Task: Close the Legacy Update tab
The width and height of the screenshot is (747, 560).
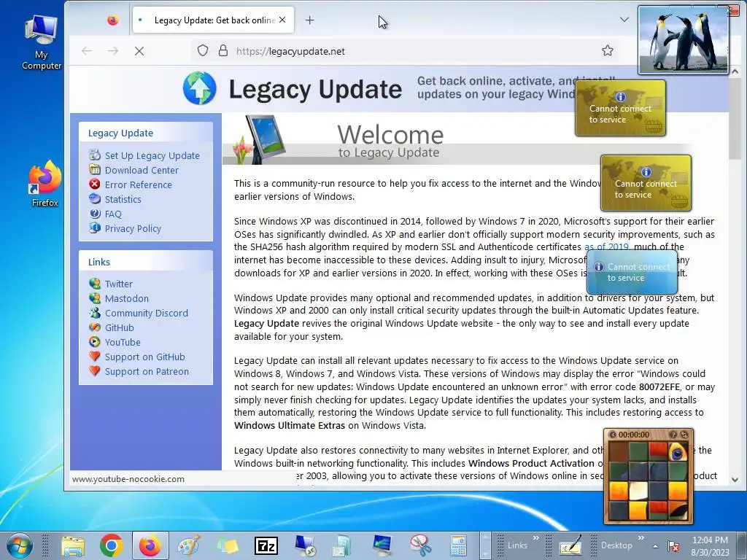Action: [x=282, y=20]
